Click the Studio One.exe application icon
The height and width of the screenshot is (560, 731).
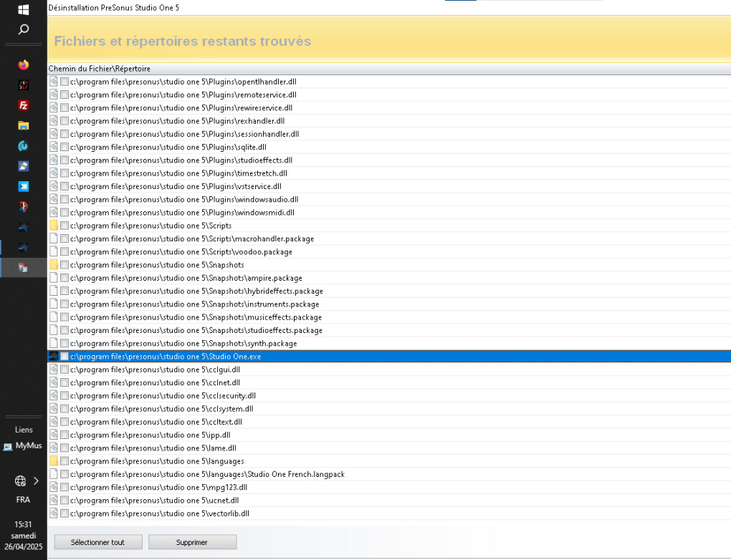point(54,357)
